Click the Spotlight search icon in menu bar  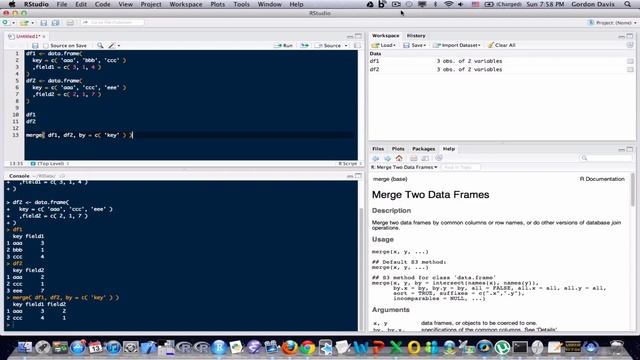click(627, 4)
